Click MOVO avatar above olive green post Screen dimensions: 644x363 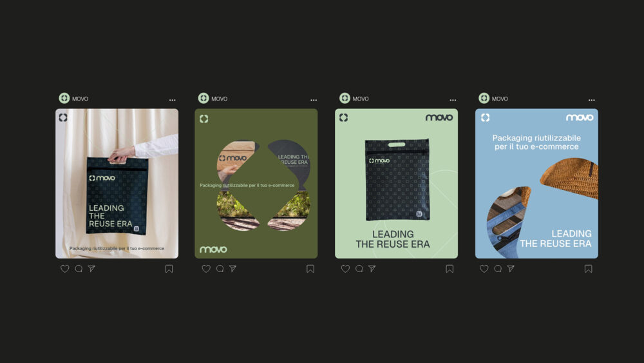point(204,98)
